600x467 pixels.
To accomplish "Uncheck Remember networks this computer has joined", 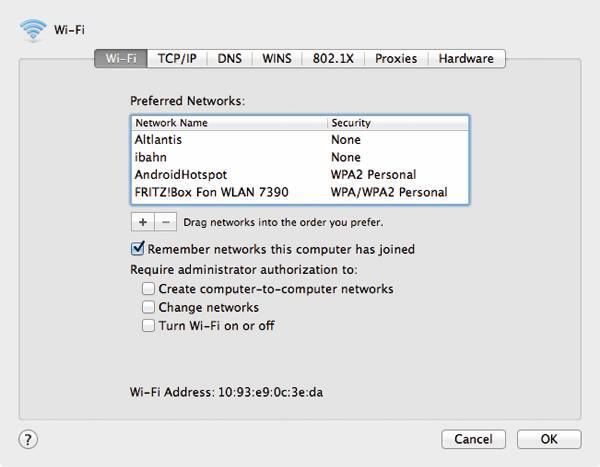I will coord(138,249).
